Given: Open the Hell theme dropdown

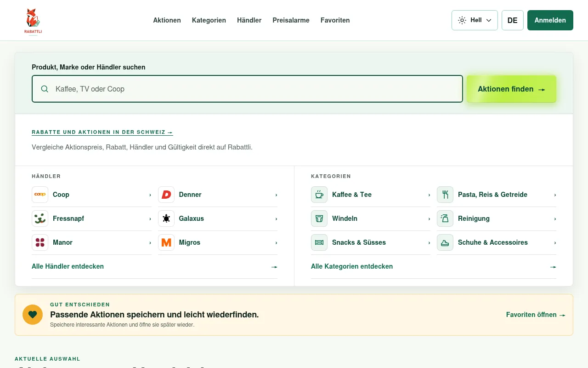Looking at the screenshot, I should (x=475, y=20).
